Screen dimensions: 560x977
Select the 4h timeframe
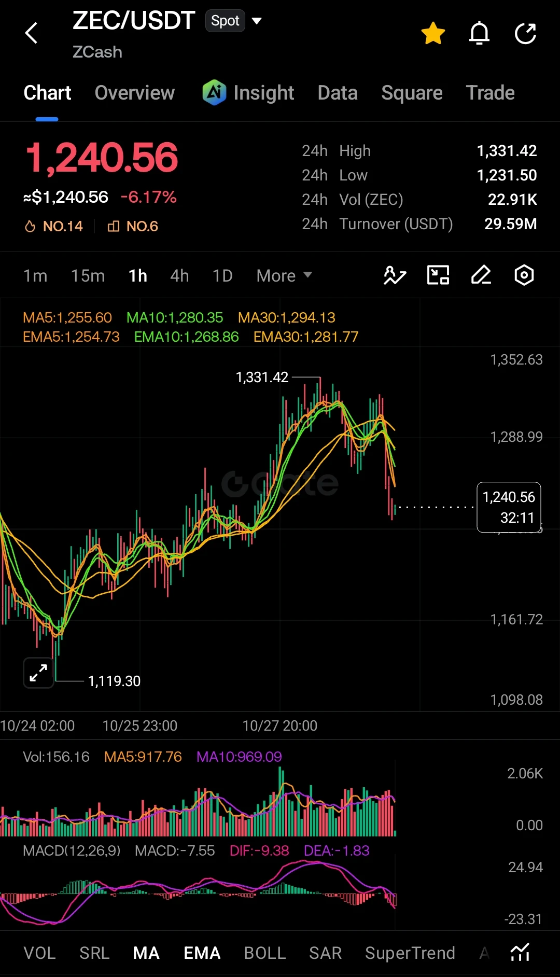tap(180, 275)
